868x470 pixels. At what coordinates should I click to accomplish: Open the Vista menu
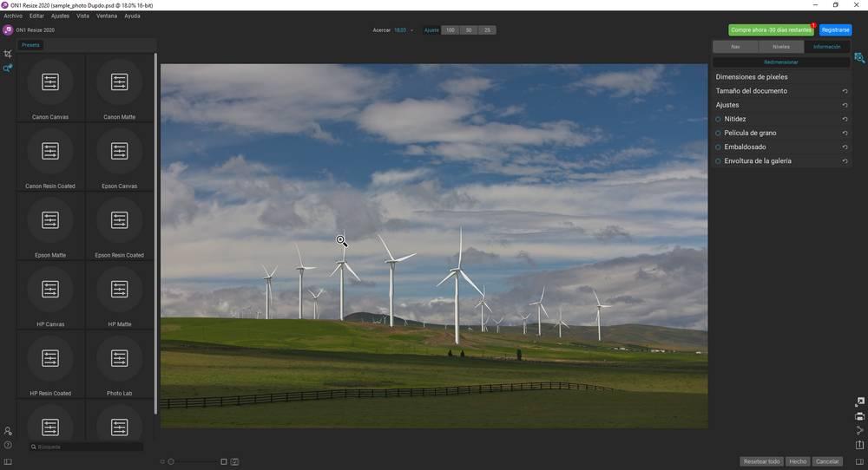(82, 16)
